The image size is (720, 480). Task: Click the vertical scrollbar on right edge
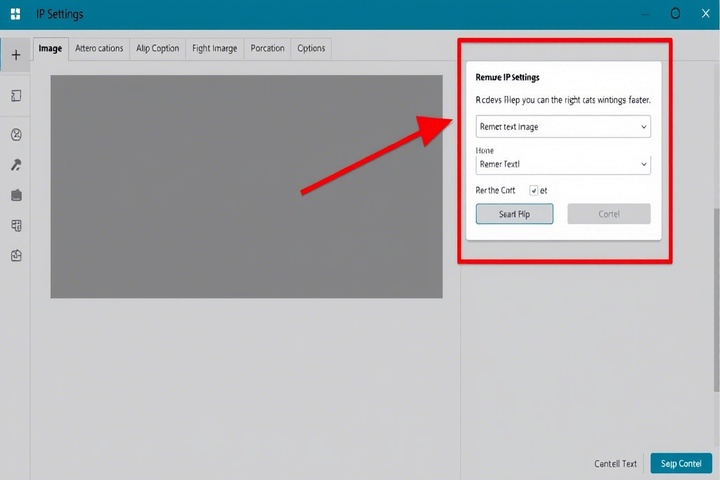click(x=716, y=299)
